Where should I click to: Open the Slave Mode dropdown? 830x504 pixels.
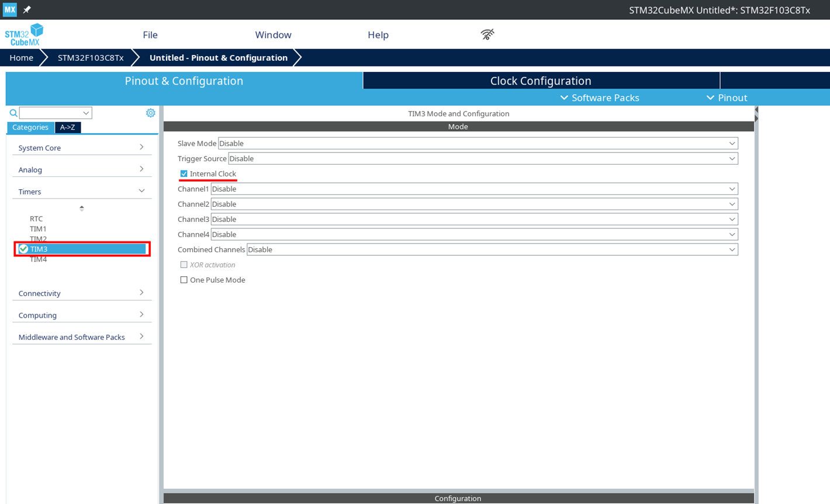point(477,144)
